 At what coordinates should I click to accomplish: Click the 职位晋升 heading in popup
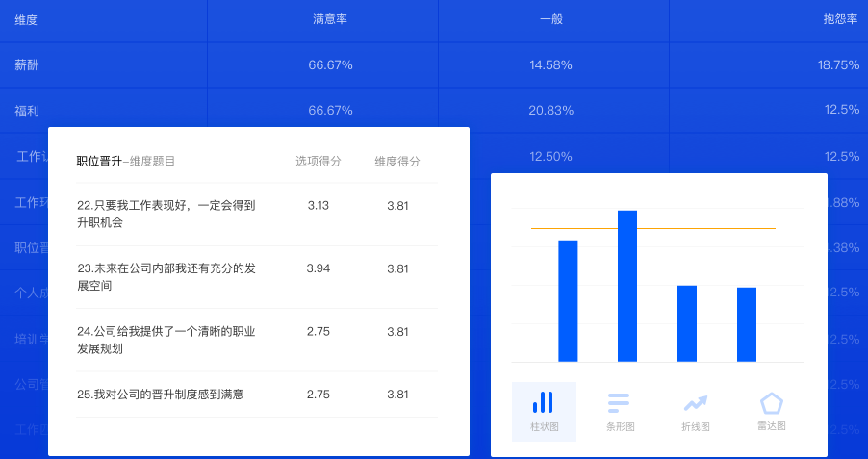(99, 162)
